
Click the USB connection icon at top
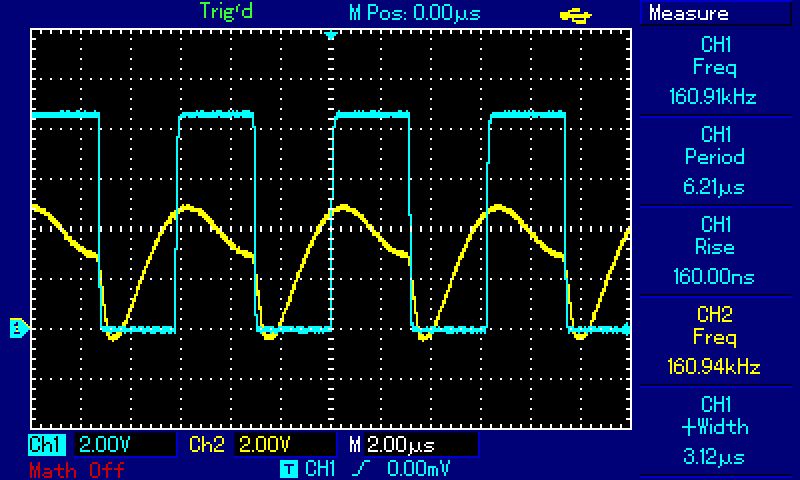pos(578,14)
